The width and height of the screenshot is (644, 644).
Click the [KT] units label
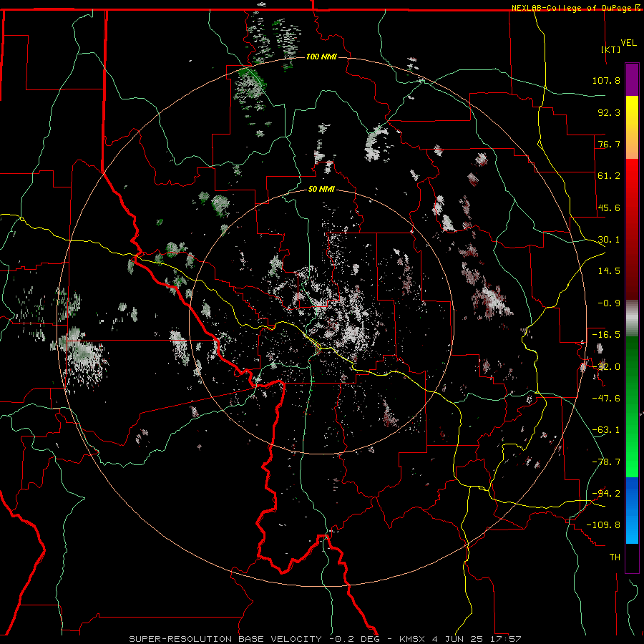click(x=611, y=49)
